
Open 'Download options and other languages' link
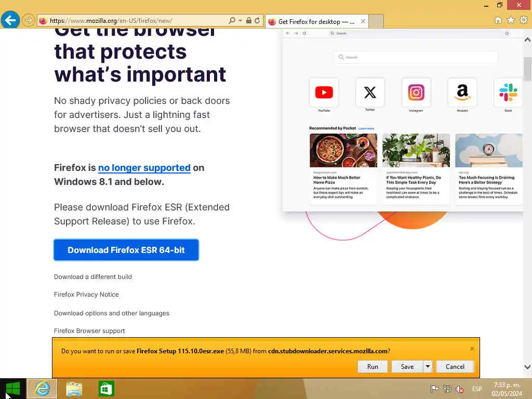tap(111, 313)
